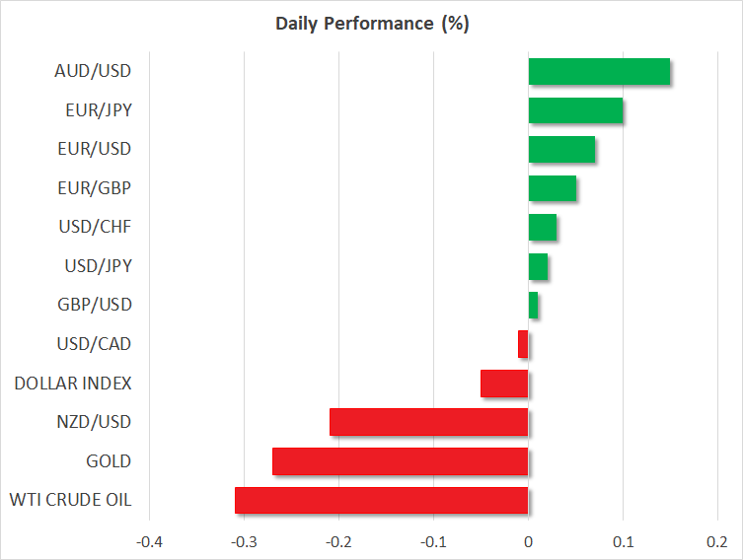The height and width of the screenshot is (560, 743).
Task: Click the red DOLLAR INDEX bar
Action: click(504, 384)
